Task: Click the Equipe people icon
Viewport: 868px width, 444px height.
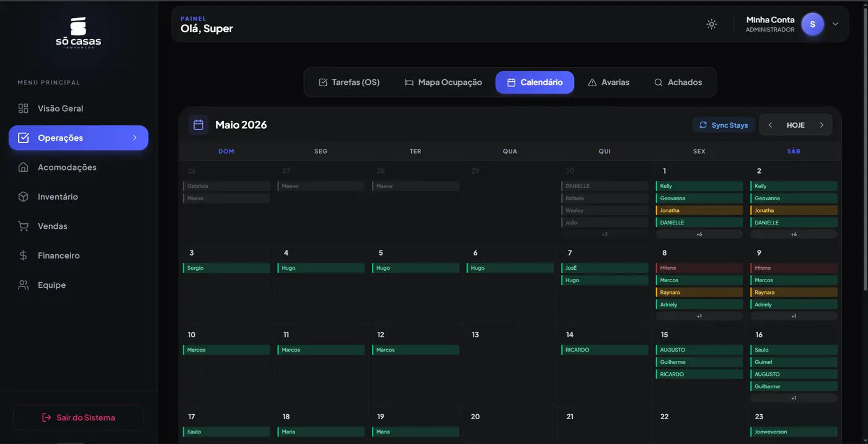Action: click(23, 285)
